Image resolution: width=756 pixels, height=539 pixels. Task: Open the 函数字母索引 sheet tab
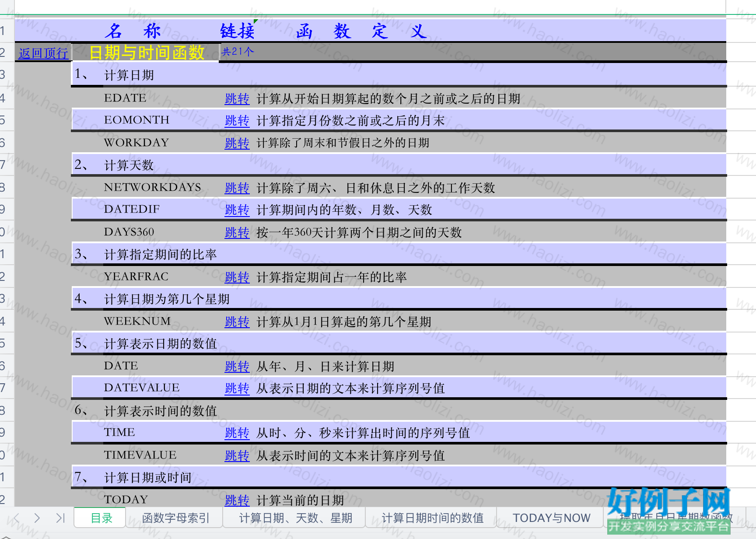[x=175, y=518]
